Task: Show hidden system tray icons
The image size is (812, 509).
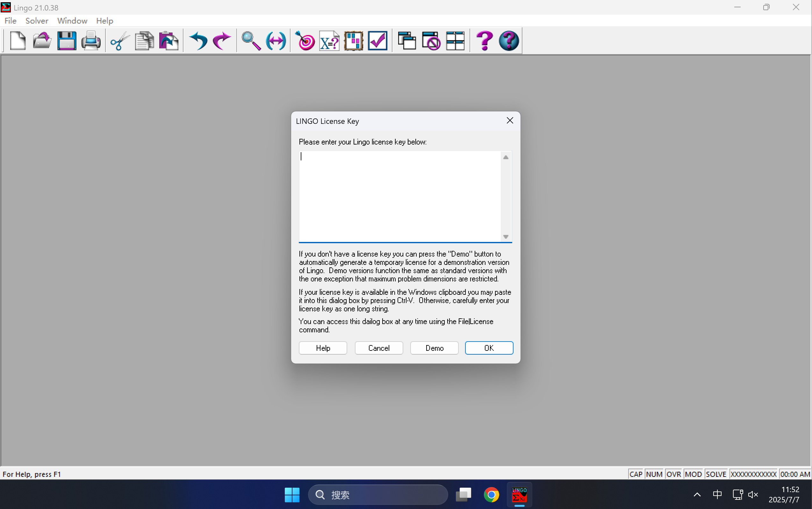Action: (x=697, y=495)
